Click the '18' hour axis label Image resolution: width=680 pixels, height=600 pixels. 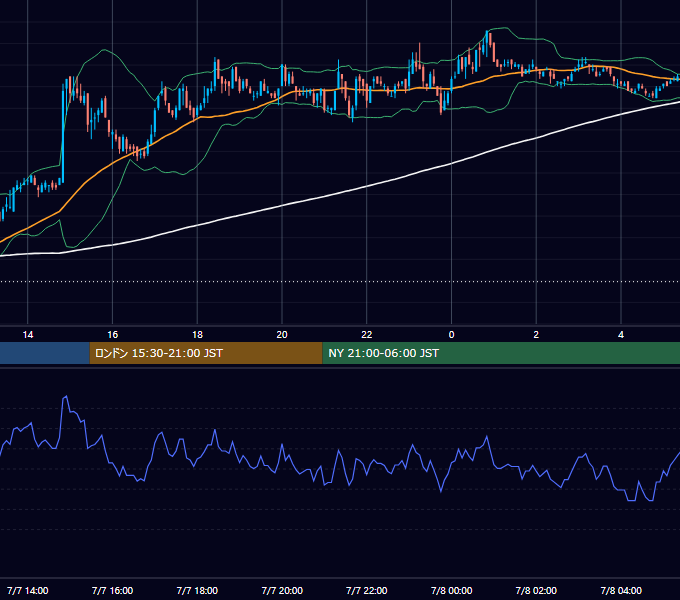197,335
